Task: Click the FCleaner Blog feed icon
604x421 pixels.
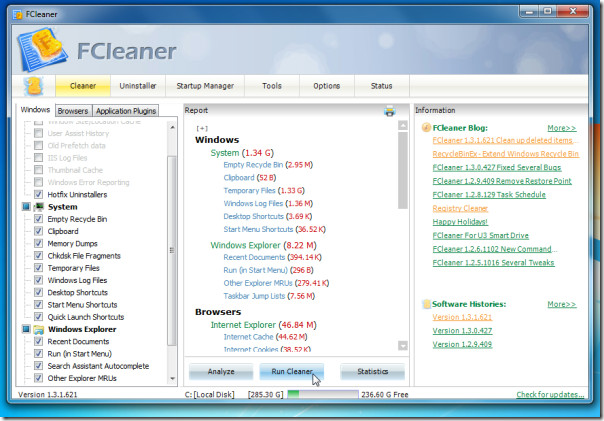Action: point(426,127)
